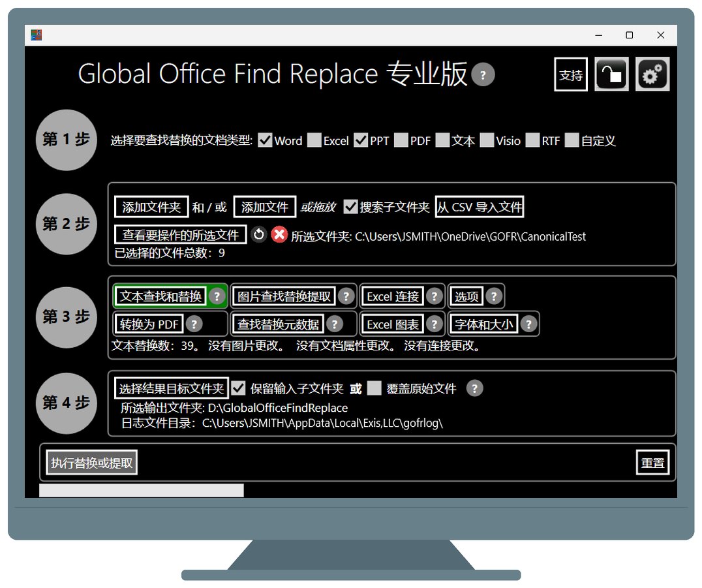This screenshot has height=588, width=702.
Task: Click 查看要操作的所选文件 button
Action: [x=181, y=235]
